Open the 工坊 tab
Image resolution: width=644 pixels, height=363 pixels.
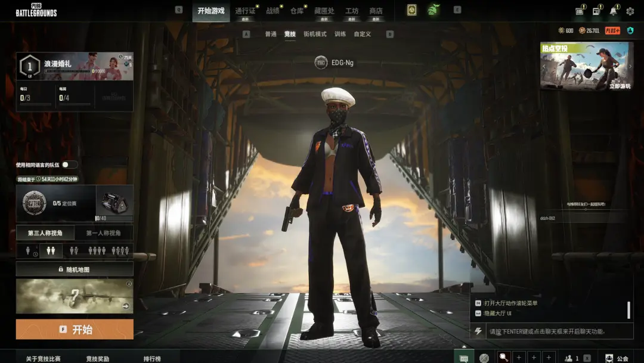(x=352, y=11)
